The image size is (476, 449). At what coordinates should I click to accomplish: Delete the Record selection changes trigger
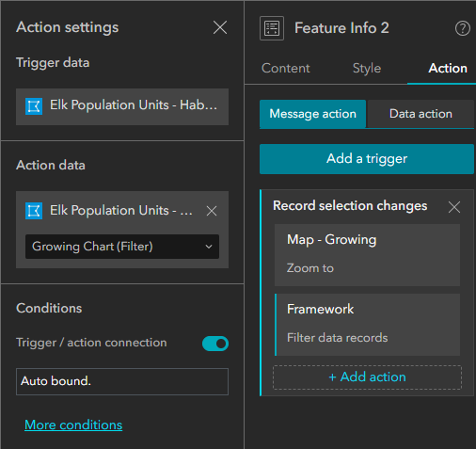tap(454, 207)
